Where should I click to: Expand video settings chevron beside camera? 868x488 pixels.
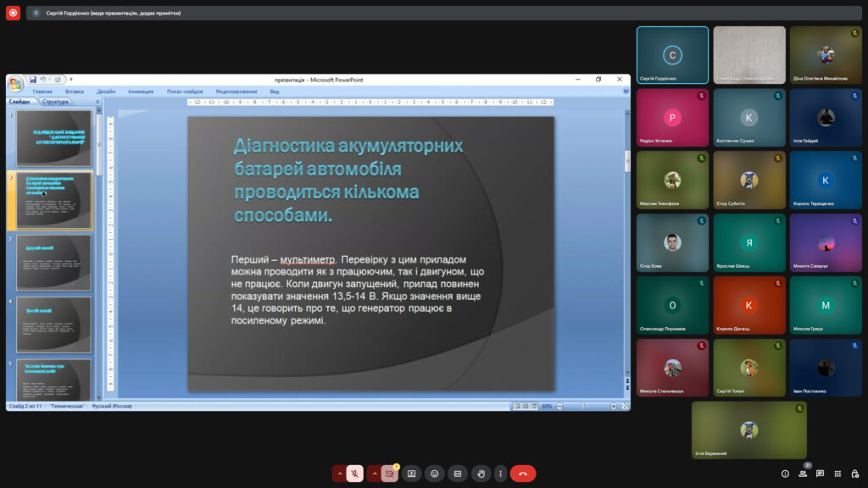[x=374, y=474]
